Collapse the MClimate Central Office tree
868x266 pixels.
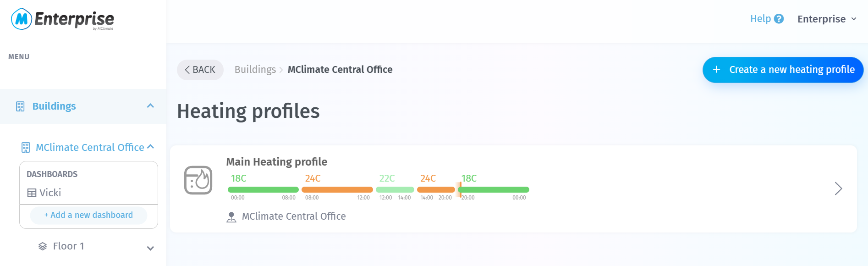click(x=151, y=147)
